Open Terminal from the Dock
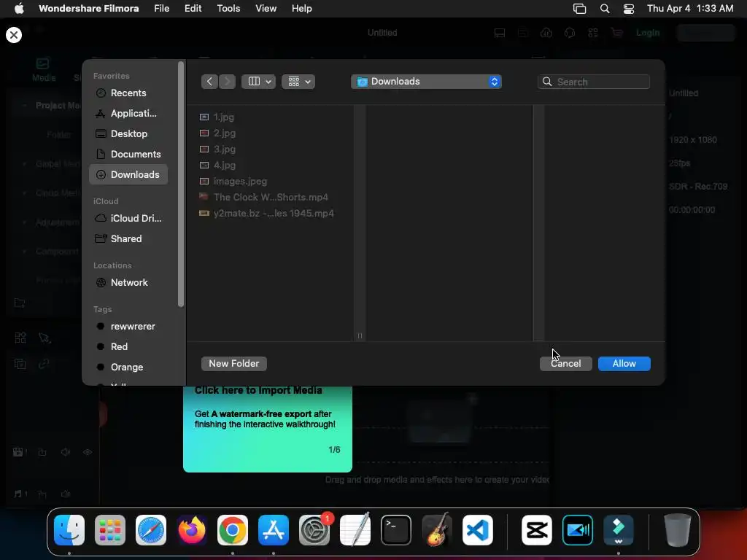The width and height of the screenshot is (747, 560). pyautogui.click(x=396, y=530)
